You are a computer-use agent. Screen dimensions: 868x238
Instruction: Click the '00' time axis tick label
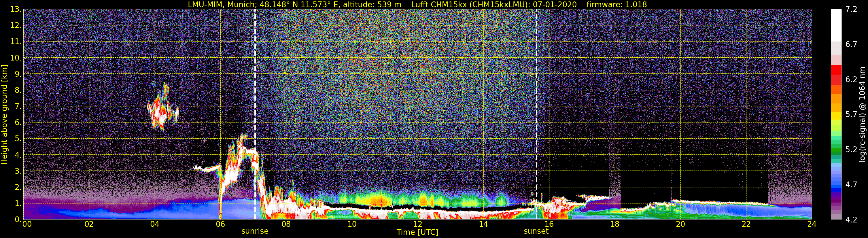point(27,224)
